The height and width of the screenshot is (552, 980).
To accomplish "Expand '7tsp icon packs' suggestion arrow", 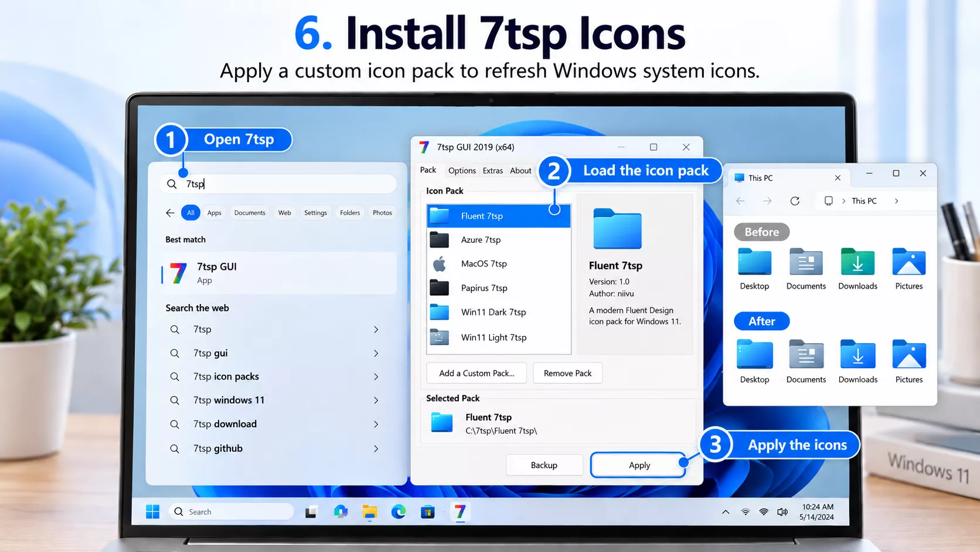I will [376, 377].
